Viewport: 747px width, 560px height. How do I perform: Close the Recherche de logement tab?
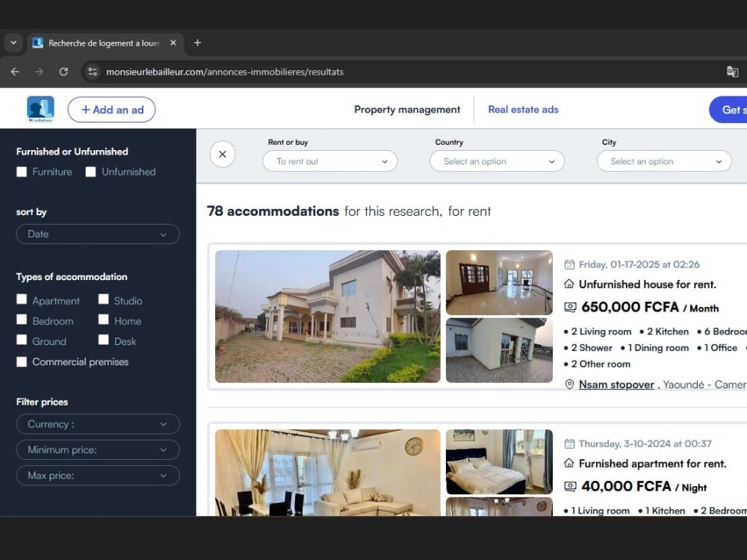point(173,43)
